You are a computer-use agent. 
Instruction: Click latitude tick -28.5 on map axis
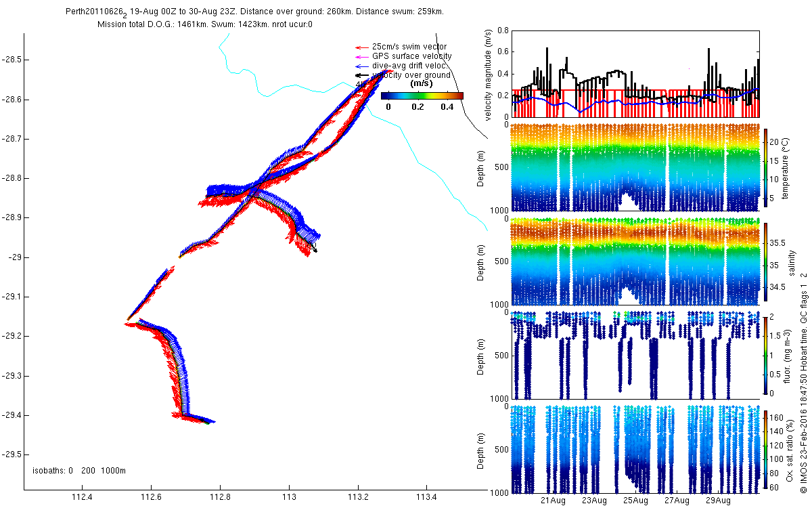[11, 60]
